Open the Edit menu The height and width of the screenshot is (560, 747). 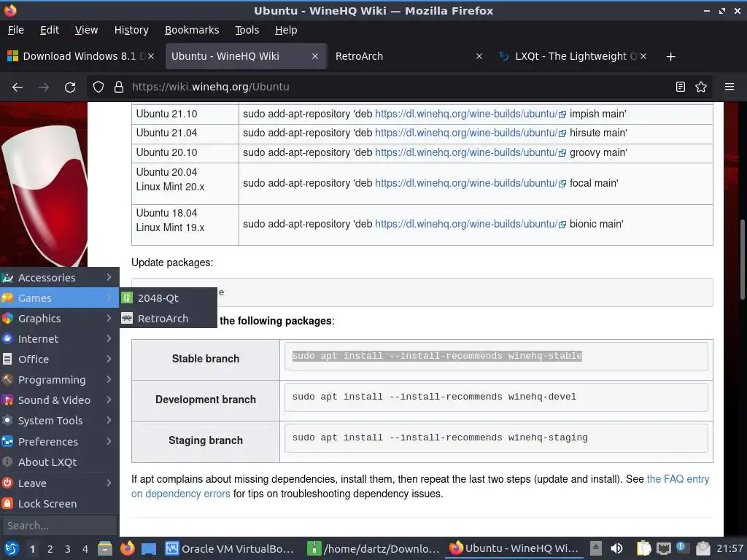point(50,30)
